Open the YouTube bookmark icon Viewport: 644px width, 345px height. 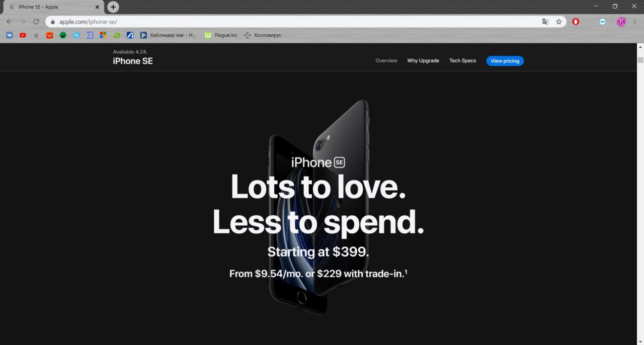pyautogui.click(x=23, y=35)
